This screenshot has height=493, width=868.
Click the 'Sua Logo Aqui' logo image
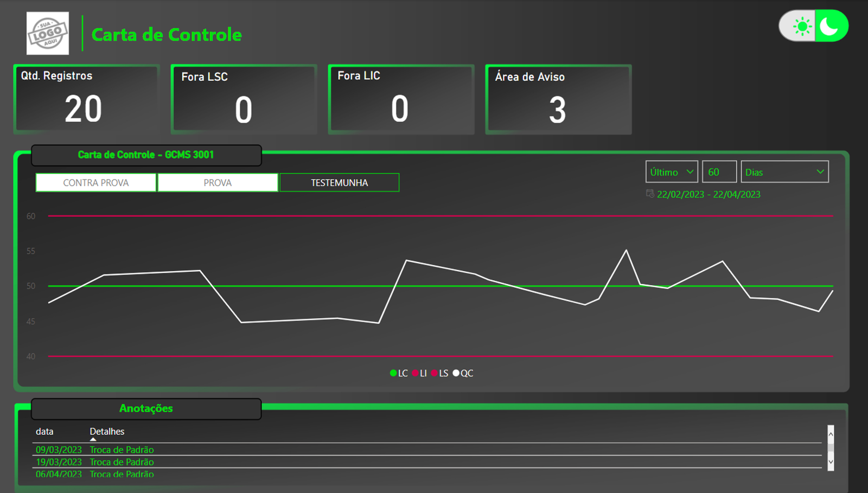pyautogui.click(x=47, y=33)
